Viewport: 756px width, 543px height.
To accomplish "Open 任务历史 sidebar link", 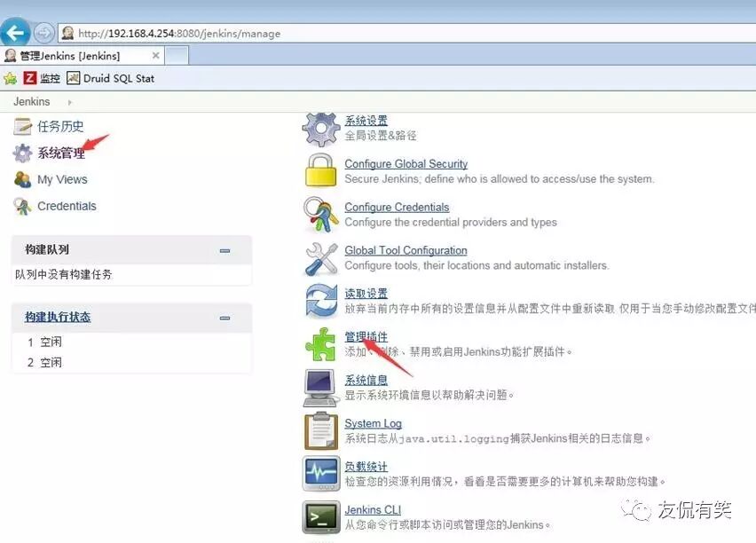I will [60, 126].
